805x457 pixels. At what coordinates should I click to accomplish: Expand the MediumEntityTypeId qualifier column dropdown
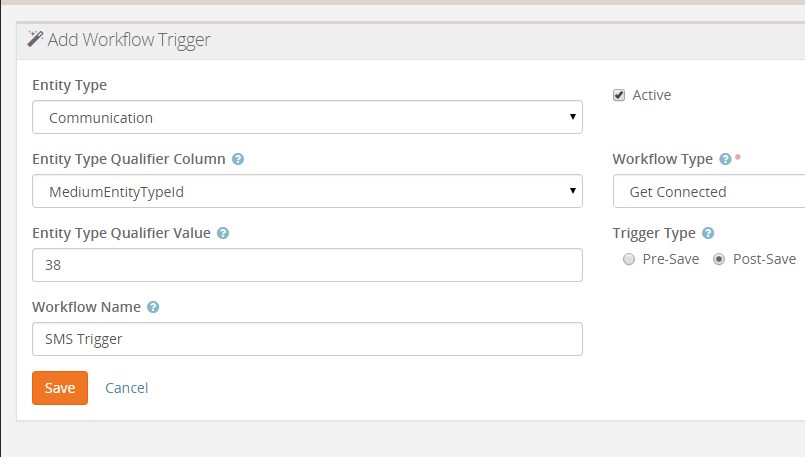(307, 191)
